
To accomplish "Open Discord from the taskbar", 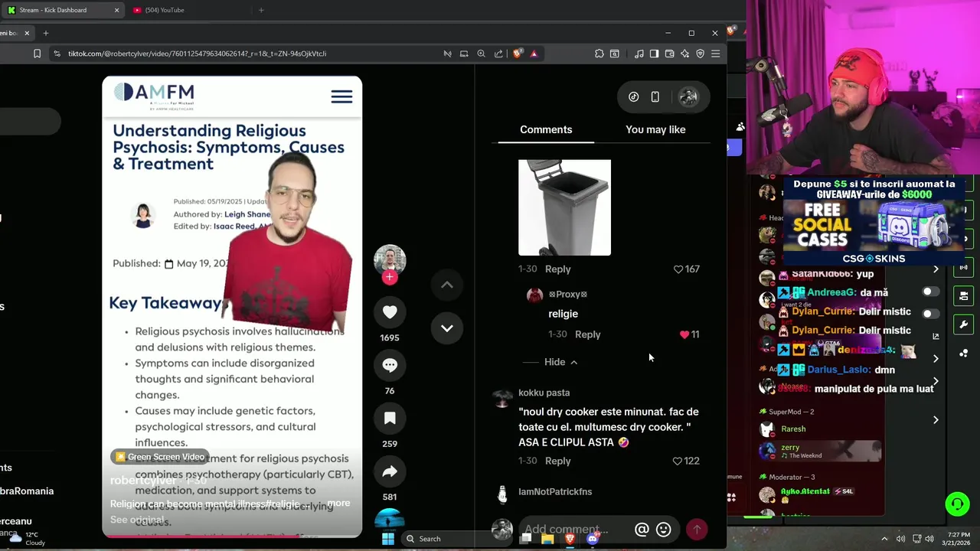I will [x=592, y=539].
